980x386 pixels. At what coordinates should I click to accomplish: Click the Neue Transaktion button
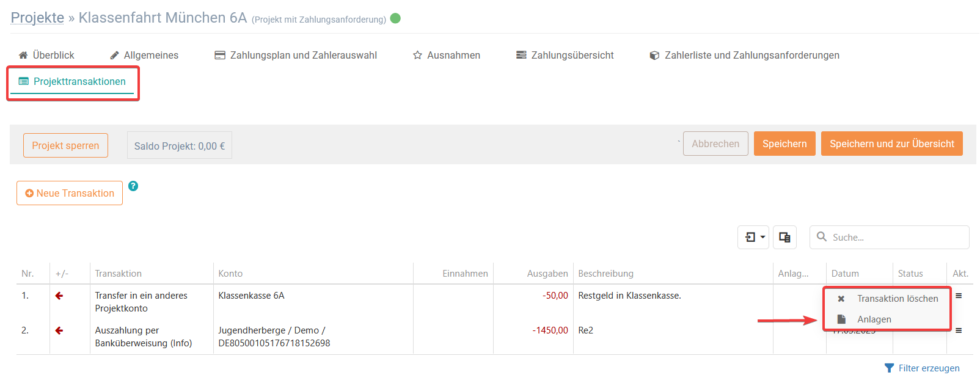click(70, 193)
